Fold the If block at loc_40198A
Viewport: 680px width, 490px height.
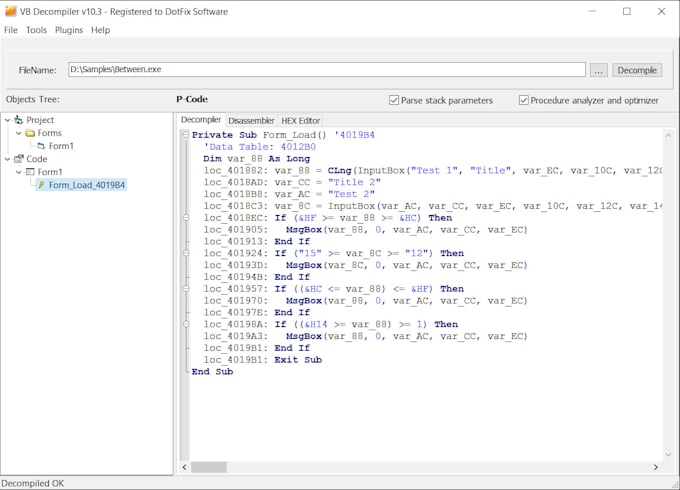[x=186, y=324]
